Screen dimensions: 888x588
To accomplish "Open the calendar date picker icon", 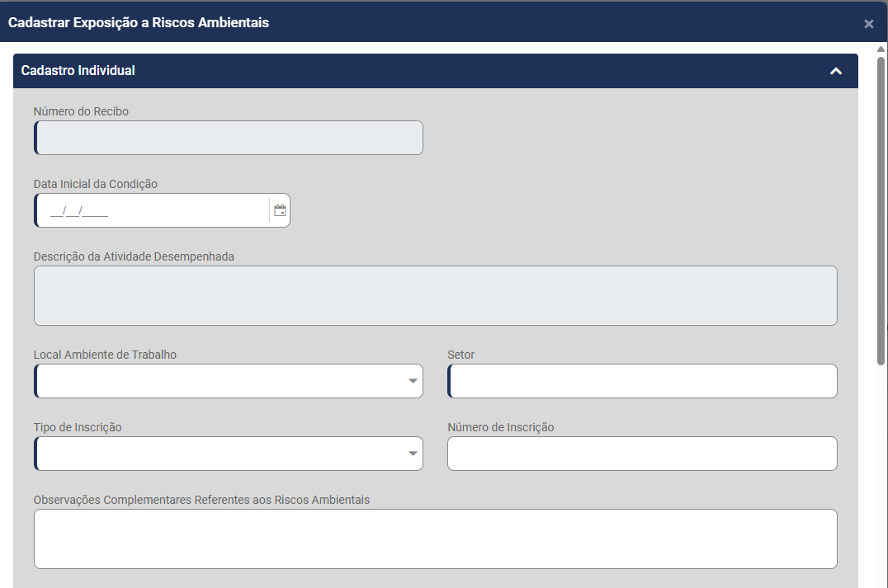I will click(280, 210).
